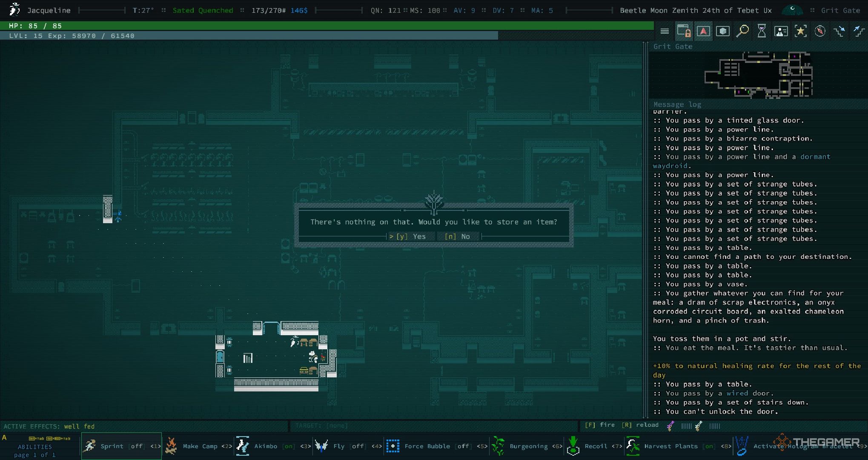The image size is (868, 460).
Task: Open the message log panel
Action: 678,104
